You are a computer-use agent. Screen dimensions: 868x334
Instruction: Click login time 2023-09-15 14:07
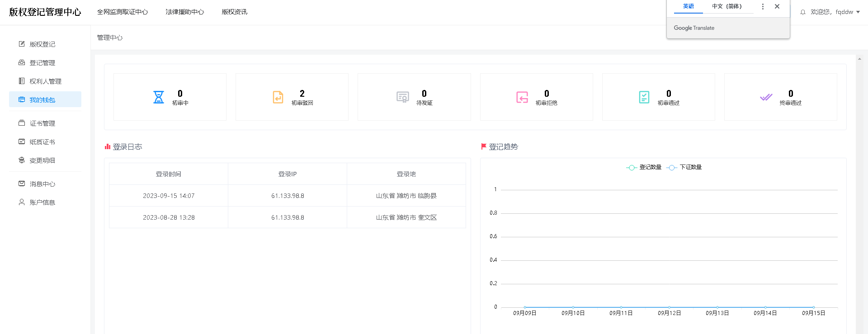(169, 196)
